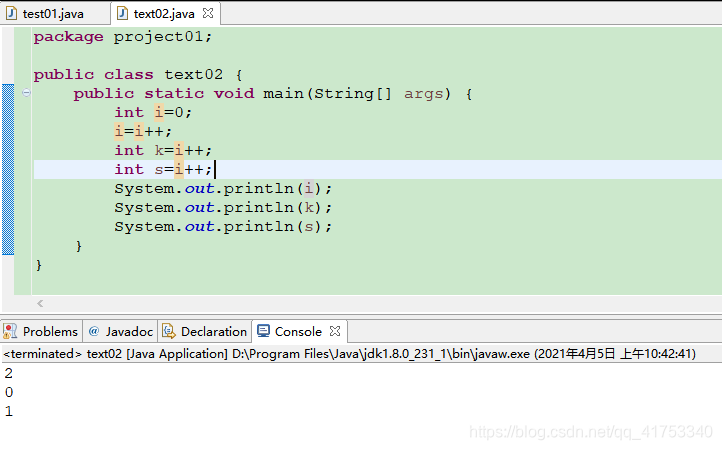
Task: Switch to the test01.java editor tab
Action: point(53,14)
